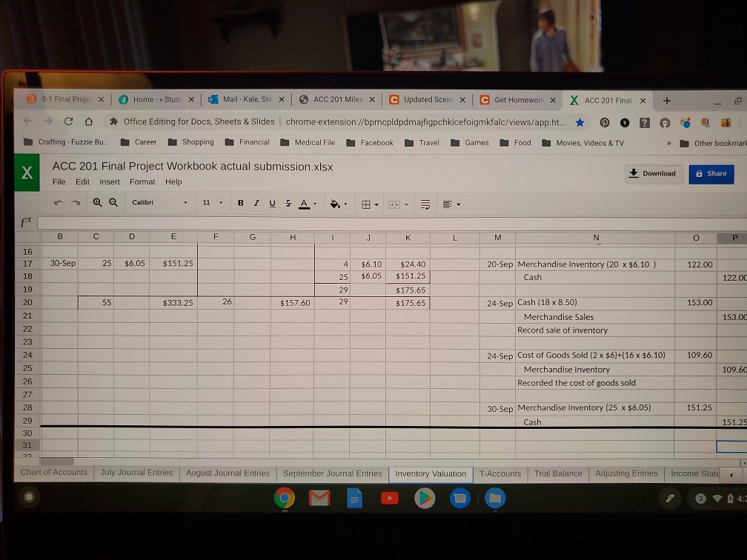Open a new browser tab with plus
Image resolution: width=747 pixels, height=560 pixels.
click(667, 101)
